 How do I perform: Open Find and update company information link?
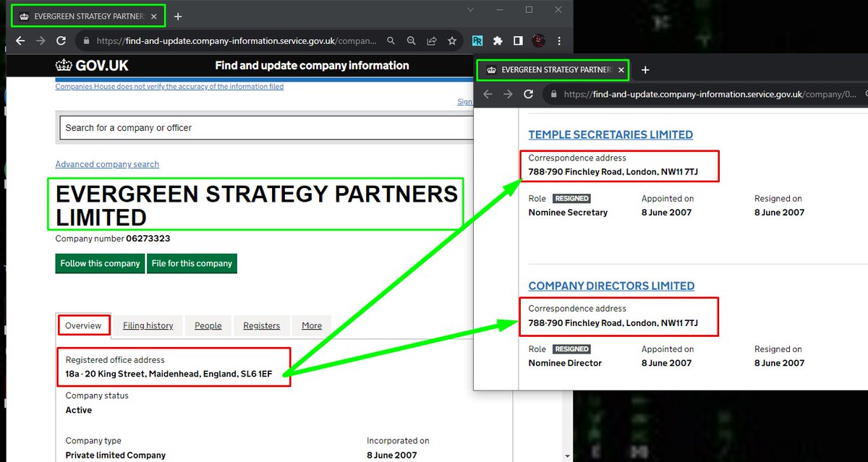coord(312,66)
